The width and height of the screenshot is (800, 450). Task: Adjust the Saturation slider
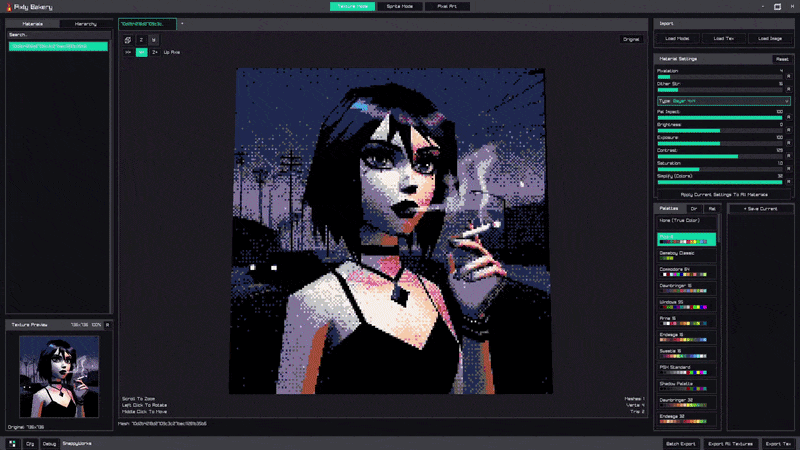coord(719,169)
